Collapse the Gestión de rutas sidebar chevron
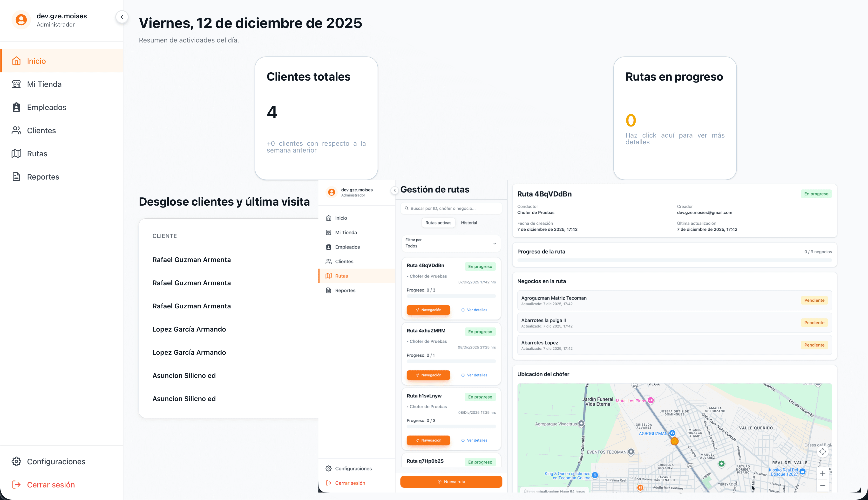 394,190
